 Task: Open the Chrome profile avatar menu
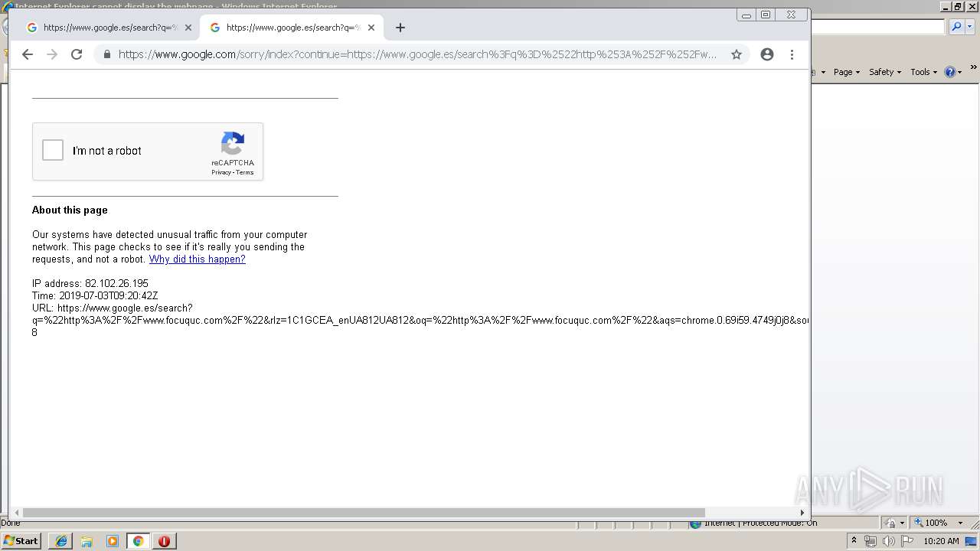(x=767, y=54)
